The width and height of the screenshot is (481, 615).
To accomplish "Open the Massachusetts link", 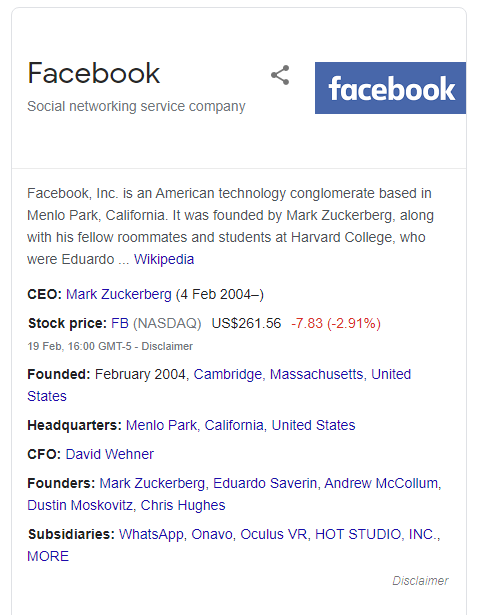I will click(316, 374).
